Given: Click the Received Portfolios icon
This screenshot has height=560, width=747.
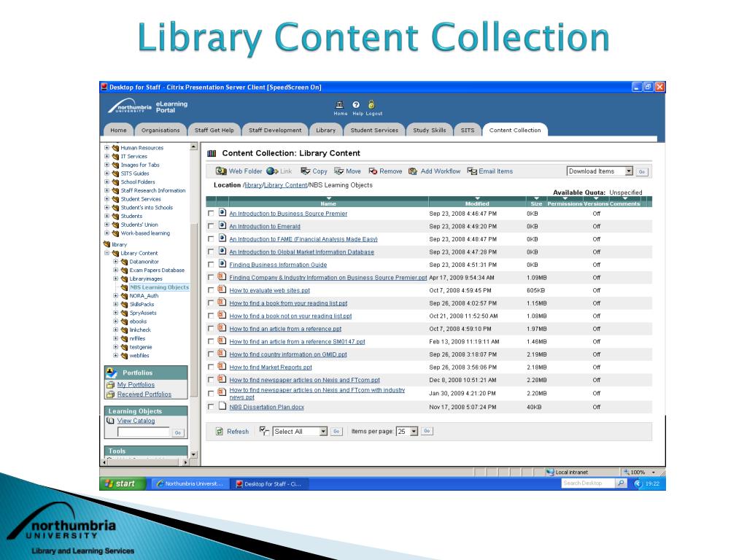Looking at the screenshot, I should pos(111,394).
